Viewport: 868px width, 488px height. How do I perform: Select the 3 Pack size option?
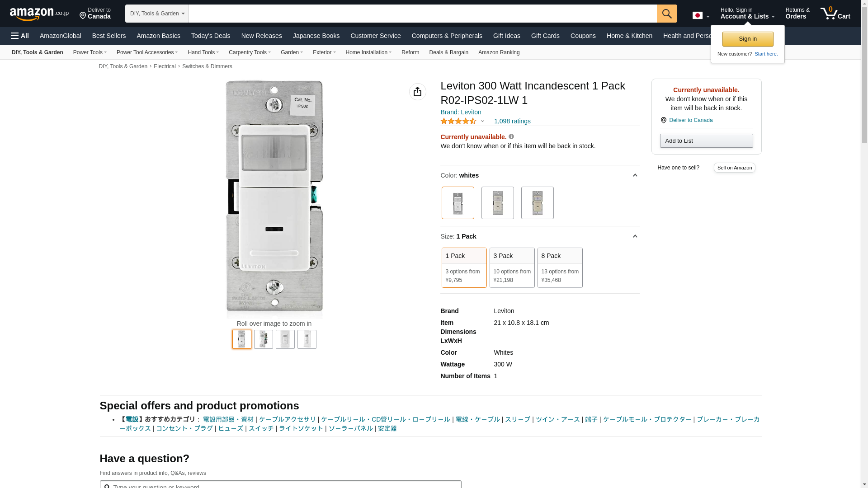coord(512,267)
